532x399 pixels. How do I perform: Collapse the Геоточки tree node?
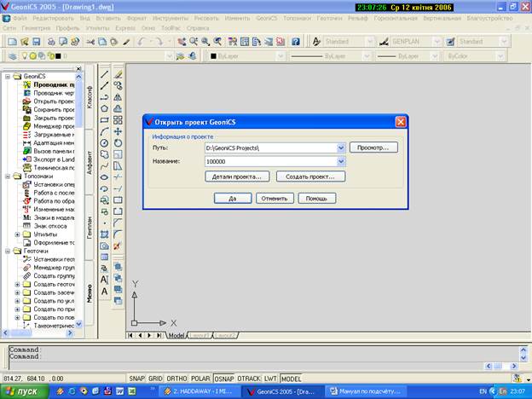pos(8,251)
